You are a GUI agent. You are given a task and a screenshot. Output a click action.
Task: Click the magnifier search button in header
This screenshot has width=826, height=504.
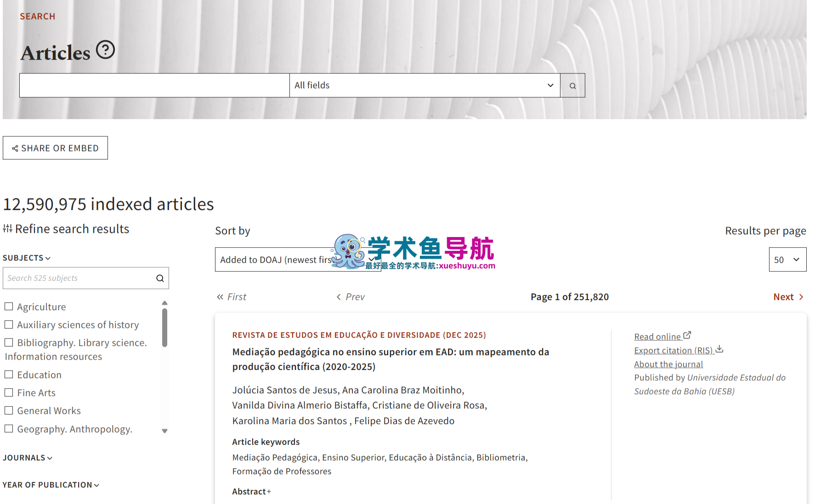[x=572, y=85]
